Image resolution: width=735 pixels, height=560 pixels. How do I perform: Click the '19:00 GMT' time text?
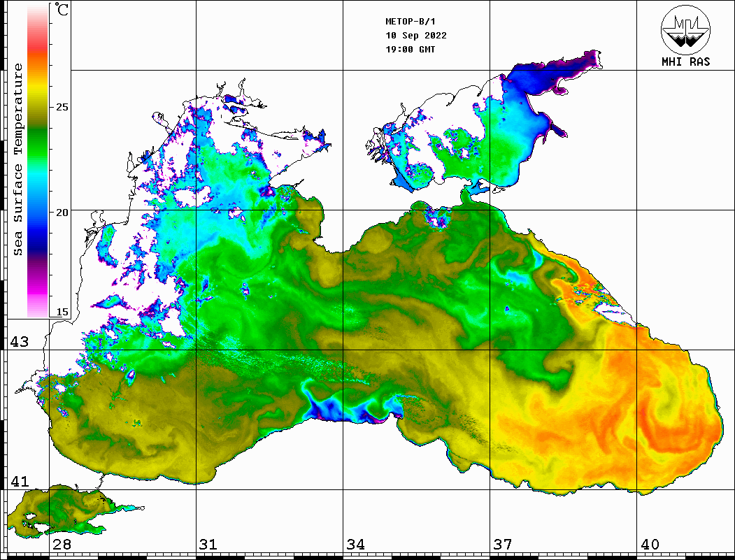coord(410,49)
